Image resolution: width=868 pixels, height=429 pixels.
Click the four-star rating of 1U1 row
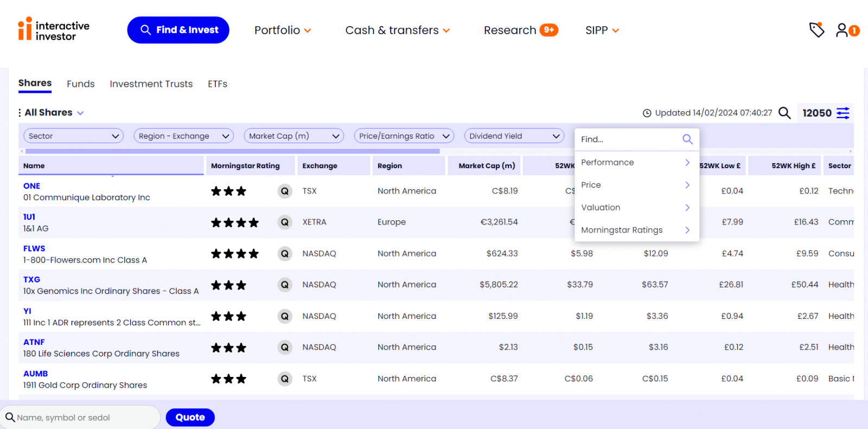(235, 222)
